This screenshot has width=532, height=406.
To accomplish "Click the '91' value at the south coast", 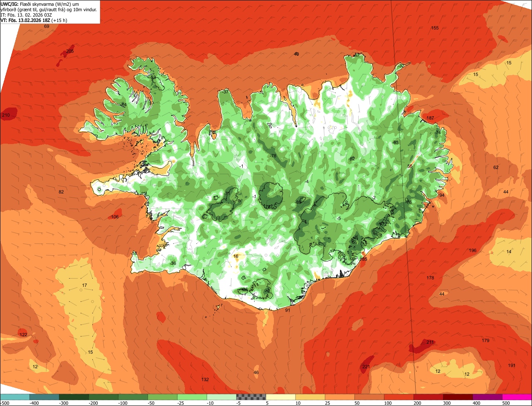I will click(x=288, y=310).
